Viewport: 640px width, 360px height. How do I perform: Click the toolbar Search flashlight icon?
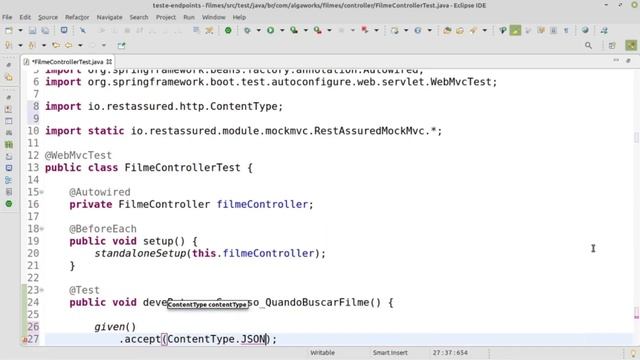pos(473,30)
